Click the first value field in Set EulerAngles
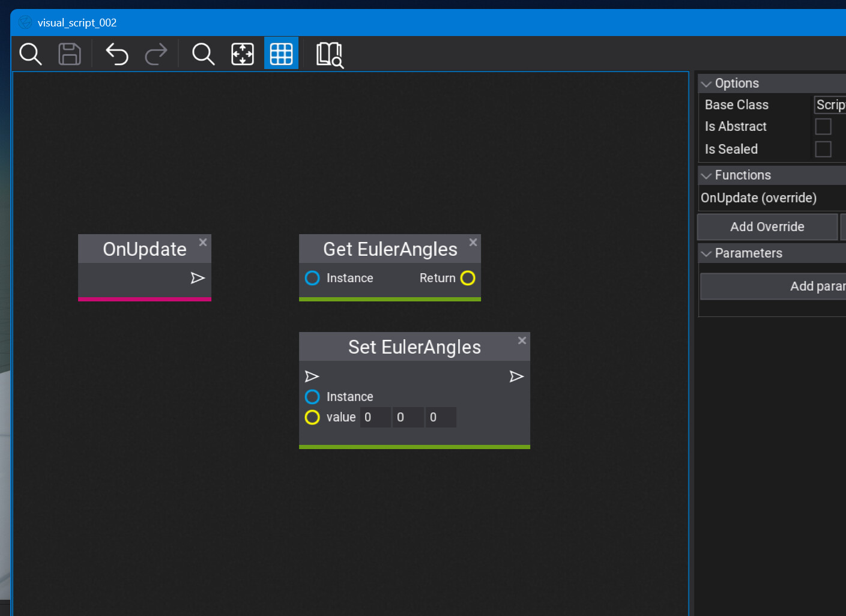The image size is (846, 616). pyautogui.click(x=375, y=417)
